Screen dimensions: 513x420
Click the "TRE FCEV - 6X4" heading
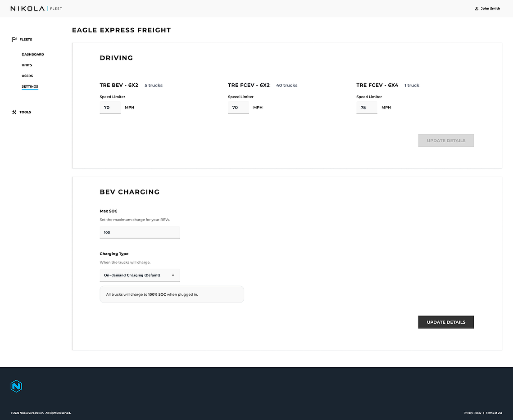(x=377, y=85)
